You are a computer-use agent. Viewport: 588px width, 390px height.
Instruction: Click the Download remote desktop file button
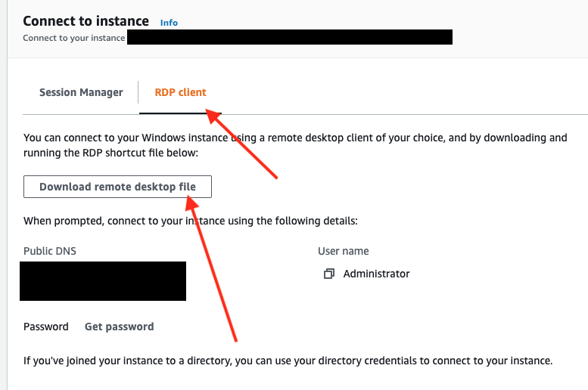tap(117, 187)
